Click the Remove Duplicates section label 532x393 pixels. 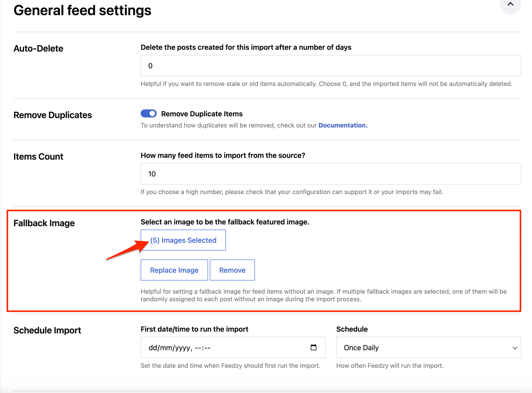(x=53, y=115)
